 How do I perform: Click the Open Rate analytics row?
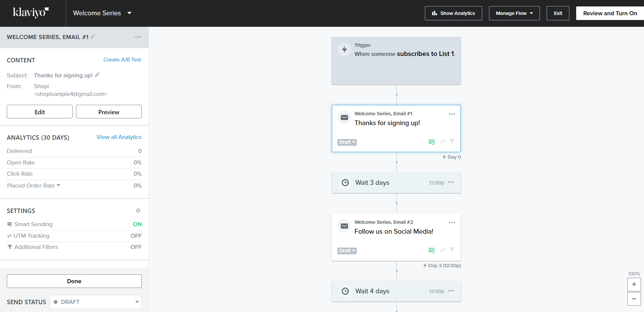pyautogui.click(x=74, y=162)
